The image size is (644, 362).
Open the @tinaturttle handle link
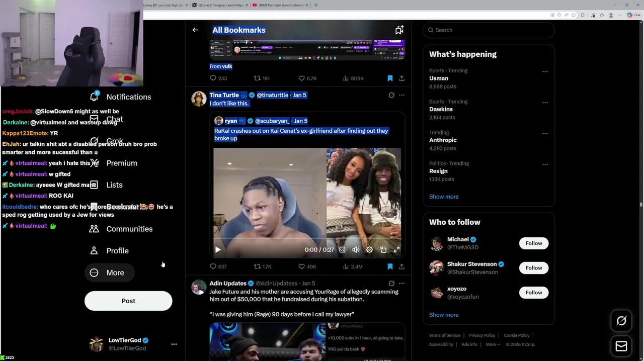pos(272,95)
